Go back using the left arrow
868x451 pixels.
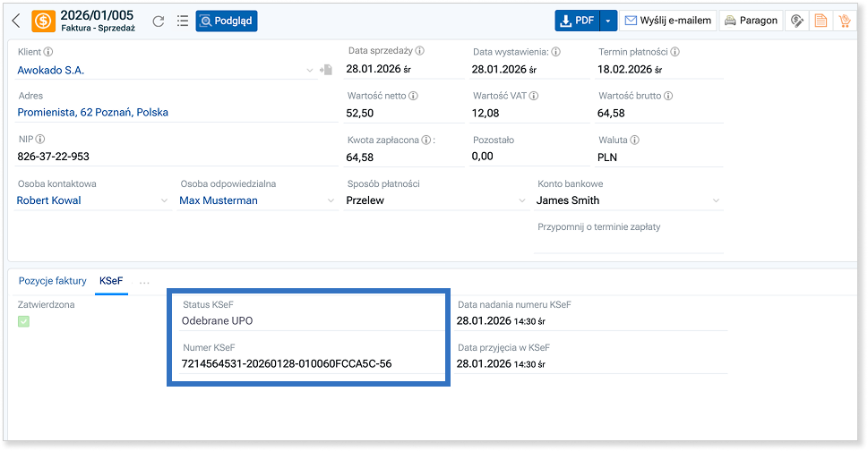pos(16,21)
